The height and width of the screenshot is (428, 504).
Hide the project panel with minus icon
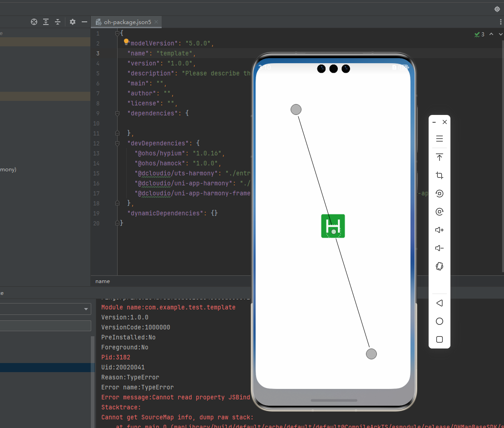[x=84, y=22]
